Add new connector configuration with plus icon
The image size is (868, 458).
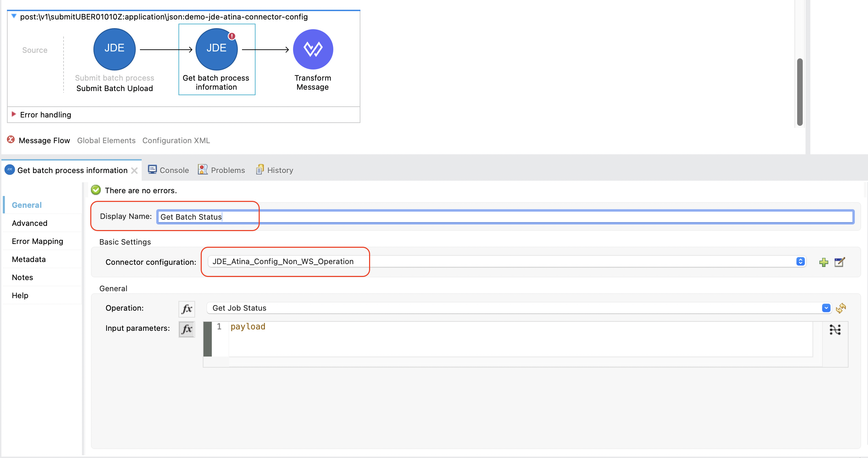824,262
